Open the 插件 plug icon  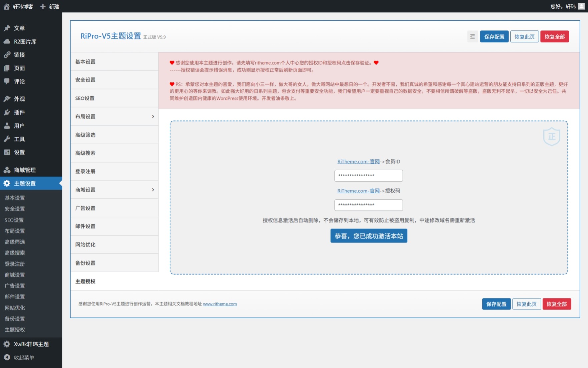pos(7,112)
